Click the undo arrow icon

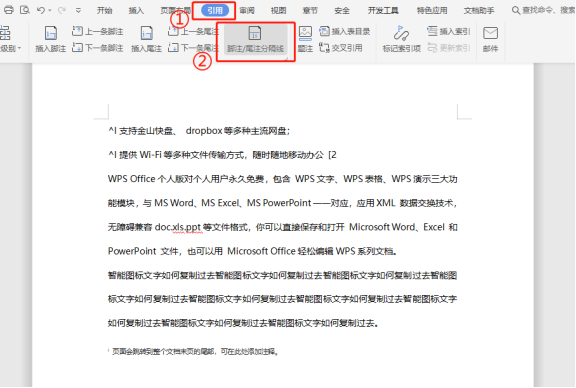click(40, 10)
